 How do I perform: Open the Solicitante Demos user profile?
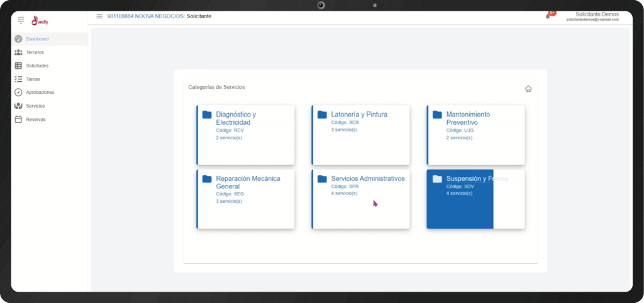click(x=592, y=16)
